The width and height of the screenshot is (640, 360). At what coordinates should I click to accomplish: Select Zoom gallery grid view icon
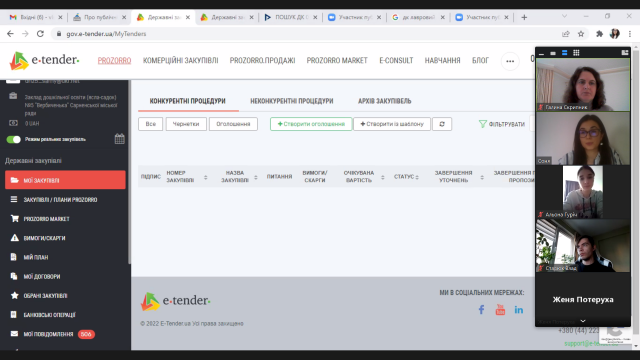click(576, 53)
